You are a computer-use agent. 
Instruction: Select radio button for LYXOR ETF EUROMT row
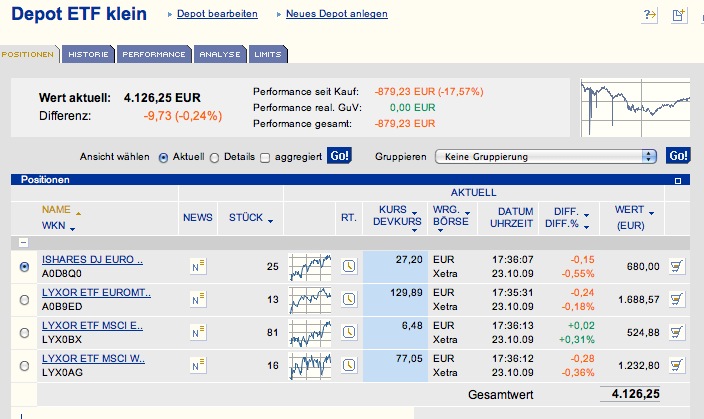pos(25,300)
